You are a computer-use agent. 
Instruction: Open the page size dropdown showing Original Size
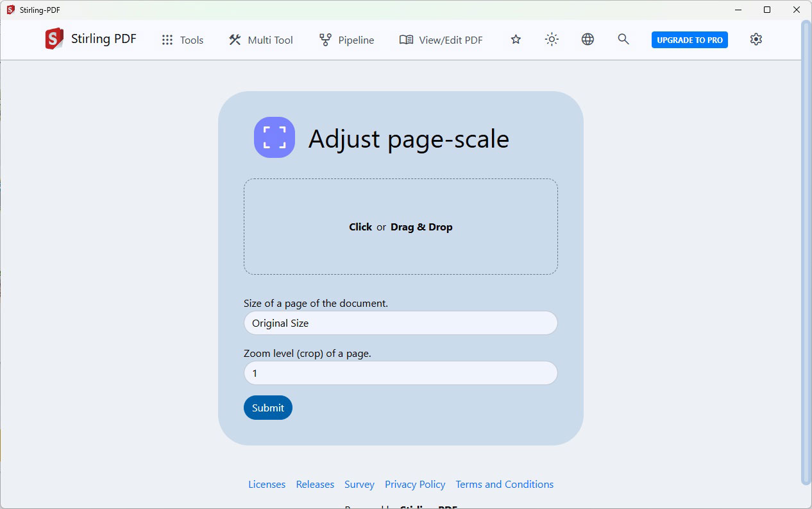(401, 323)
